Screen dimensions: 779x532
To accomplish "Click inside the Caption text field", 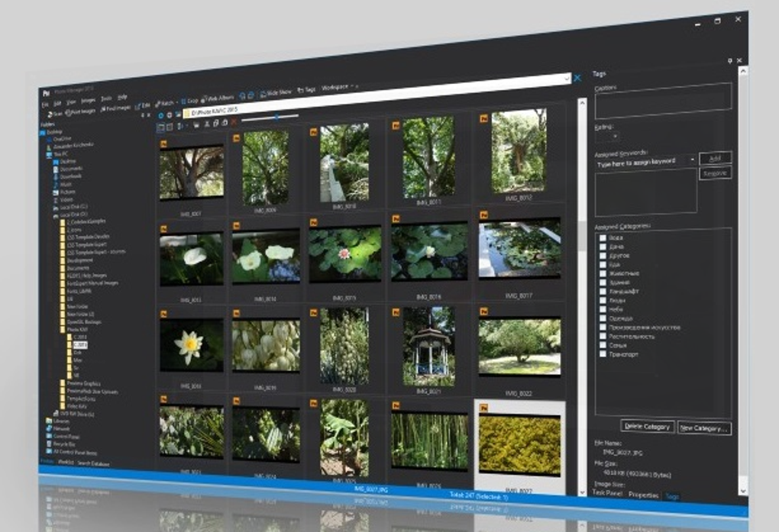I will pos(663,103).
